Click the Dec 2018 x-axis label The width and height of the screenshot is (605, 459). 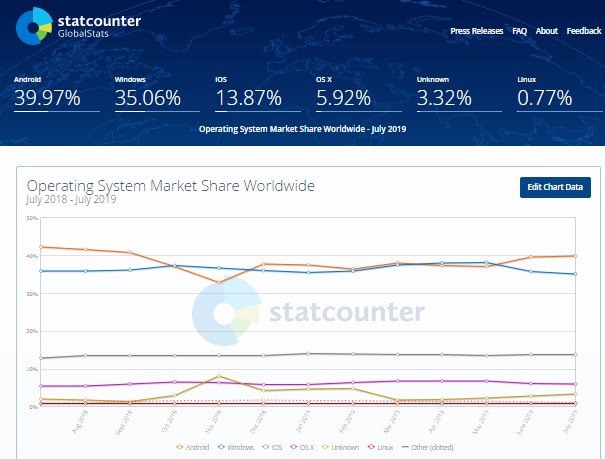pos(259,422)
